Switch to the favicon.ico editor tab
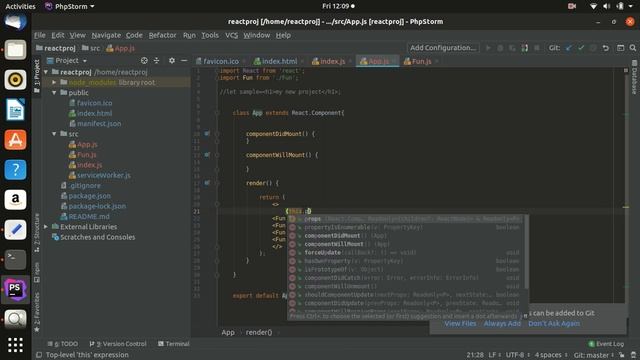Viewport: 640px width, 360px height. pyautogui.click(x=221, y=61)
